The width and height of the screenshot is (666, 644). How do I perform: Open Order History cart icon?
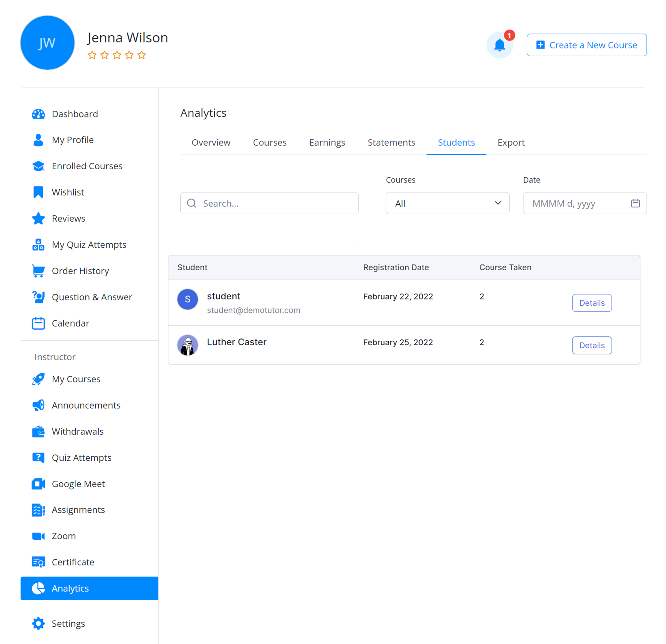click(38, 271)
